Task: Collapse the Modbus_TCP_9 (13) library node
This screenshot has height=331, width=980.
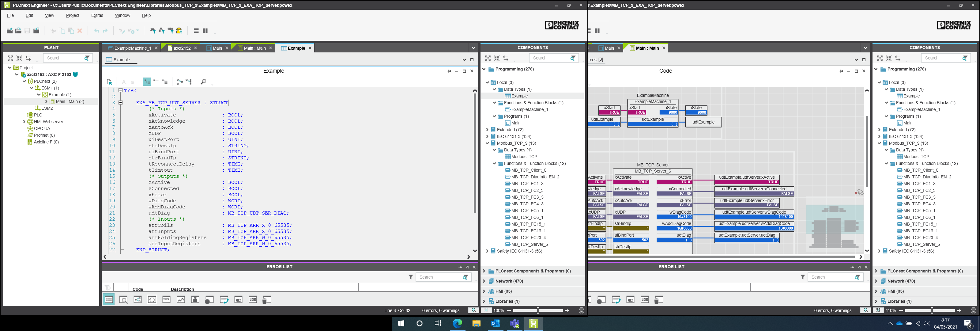Action: tap(487, 144)
